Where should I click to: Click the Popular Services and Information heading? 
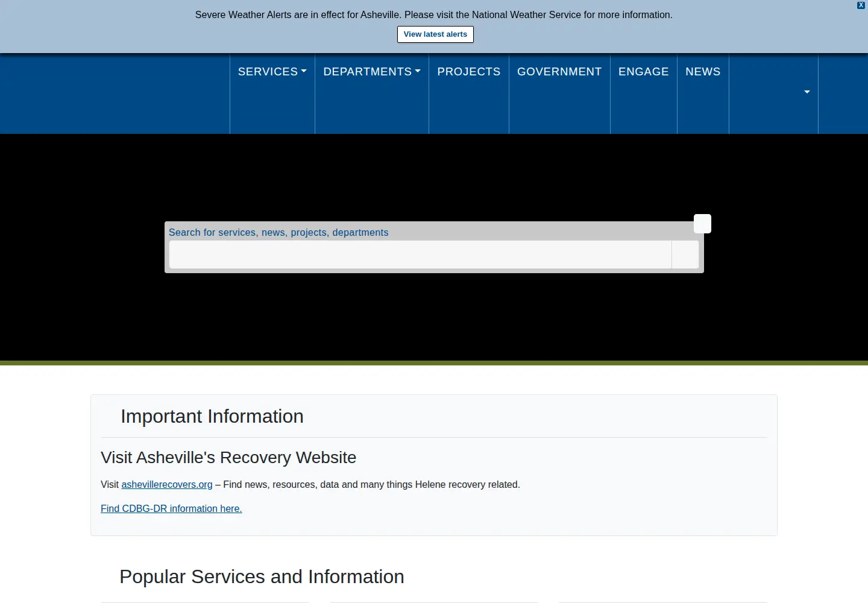pyautogui.click(x=262, y=577)
